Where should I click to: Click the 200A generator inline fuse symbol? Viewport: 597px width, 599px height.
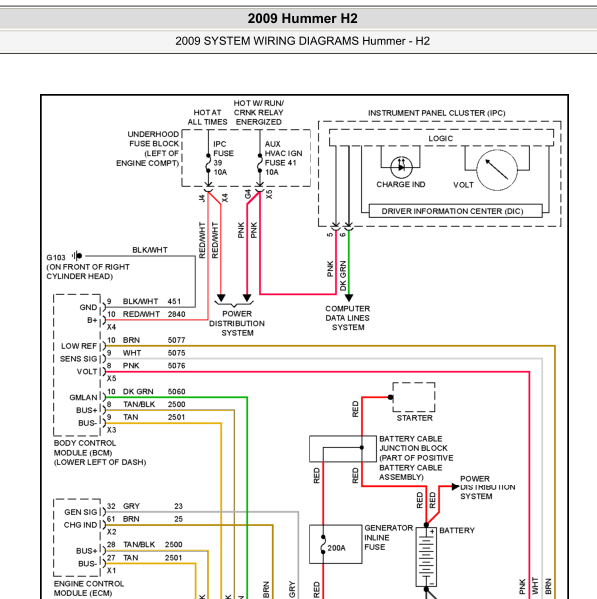323,544
